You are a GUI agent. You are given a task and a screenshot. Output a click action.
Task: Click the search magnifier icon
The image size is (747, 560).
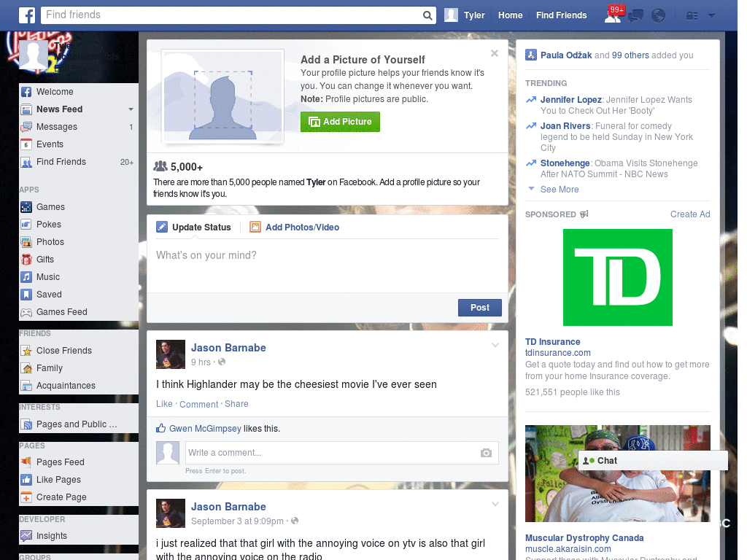point(427,15)
